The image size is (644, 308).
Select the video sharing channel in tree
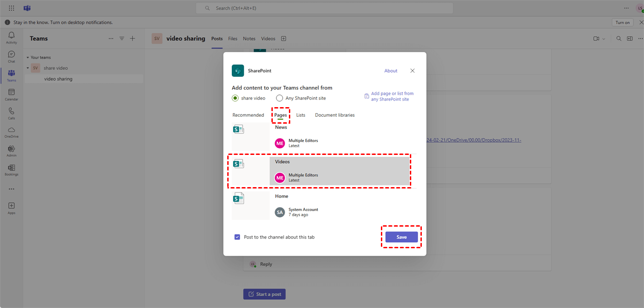pos(84,79)
